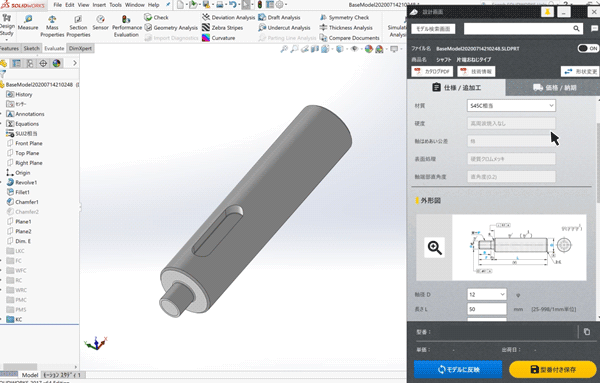Open Draft Analysis

(279, 18)
